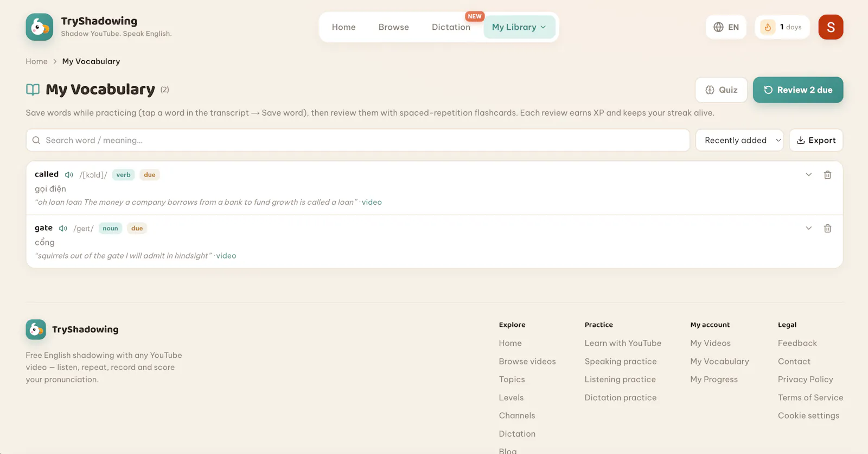868x454 pixels.
Task: Open Cookie settings link
Action: click(x=809, y=415)
